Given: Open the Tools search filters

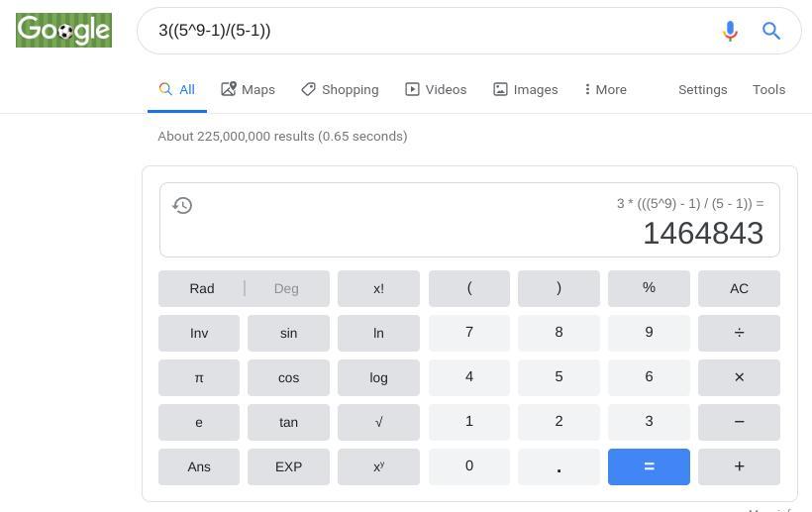Looking at the screenshot, I should (768, 89).
